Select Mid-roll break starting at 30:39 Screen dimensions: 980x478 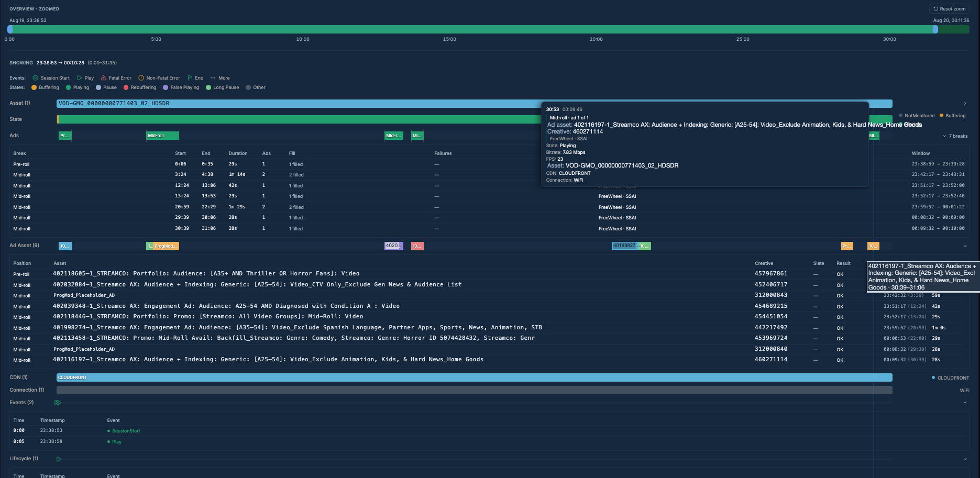(x=489, y=229)
